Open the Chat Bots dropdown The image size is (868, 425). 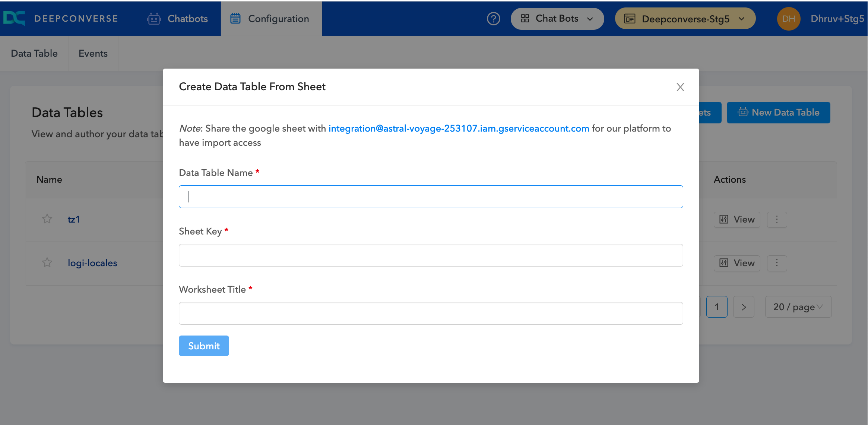point(557,19)
